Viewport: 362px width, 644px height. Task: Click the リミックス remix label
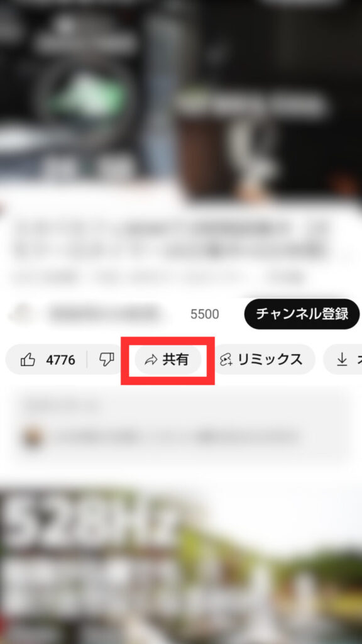pyautogui.click(x=270, y=360)
